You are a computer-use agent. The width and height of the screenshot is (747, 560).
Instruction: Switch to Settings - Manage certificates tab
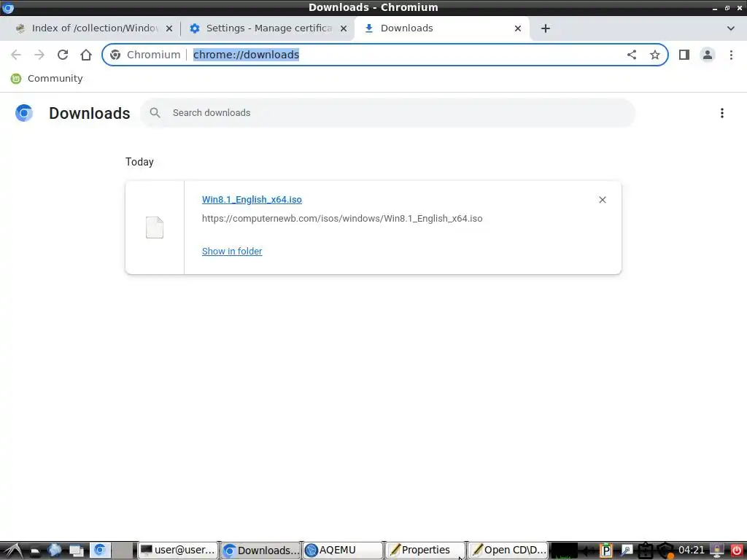(x=268, y=28)
